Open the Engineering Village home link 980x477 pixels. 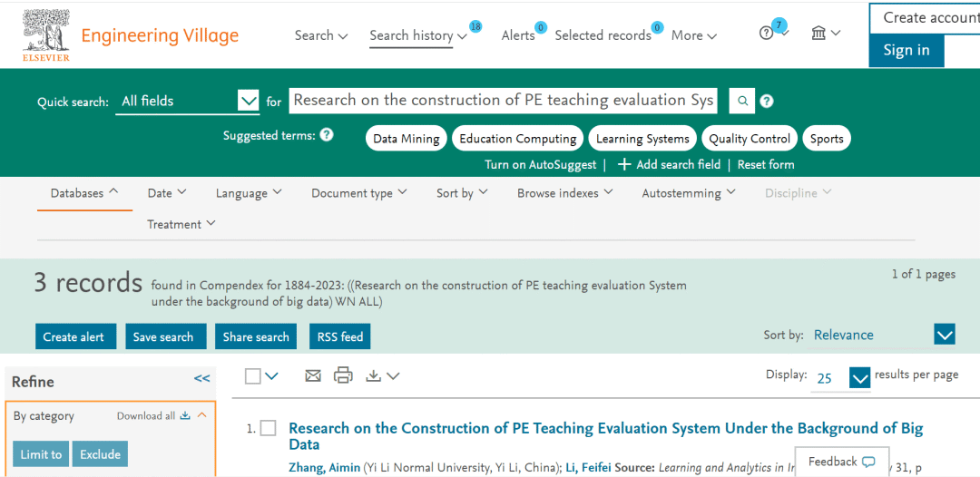(x=160, y=35)
